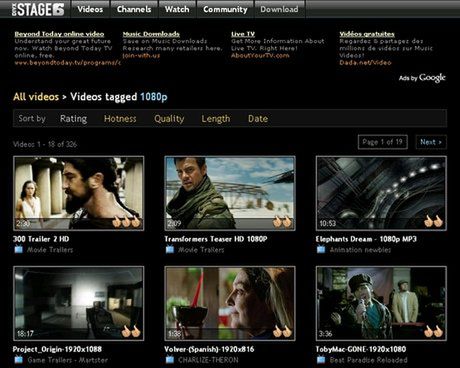
Task: Sort videos by Length
Action: (x=216, y=119)
